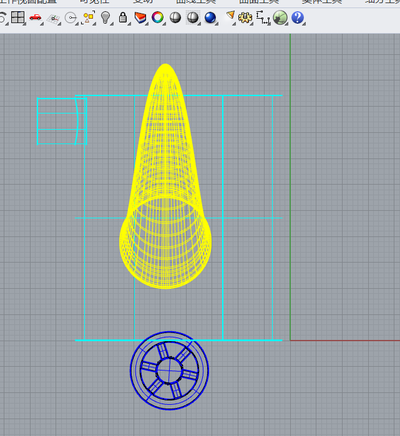Screen dimensions: 400x436
Task: Click the set construction plane icon
Action: (x=53, y=18)
